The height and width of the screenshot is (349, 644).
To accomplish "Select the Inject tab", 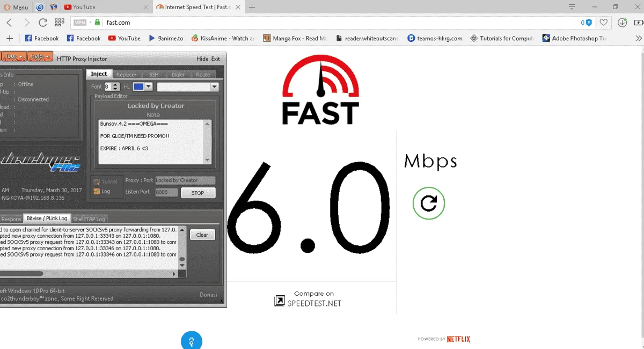I will pyautogui.click(x=99, y=74).
